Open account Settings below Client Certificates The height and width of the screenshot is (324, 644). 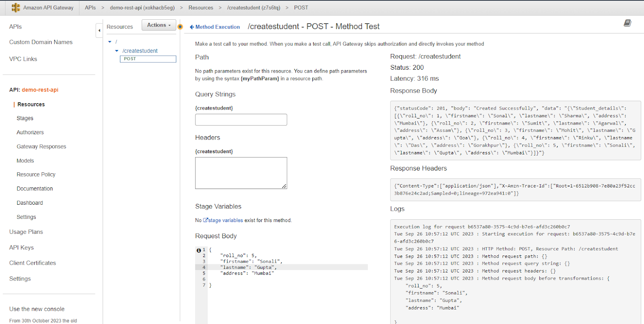pos(20,278)
